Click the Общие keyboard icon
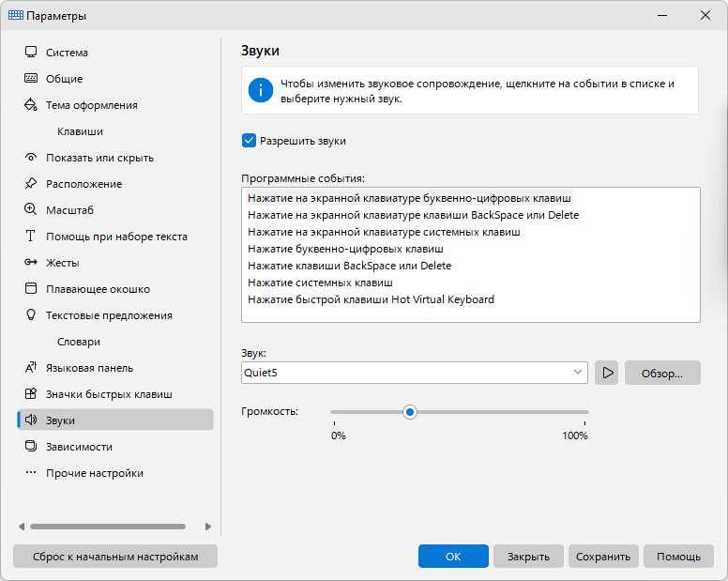 31,78
